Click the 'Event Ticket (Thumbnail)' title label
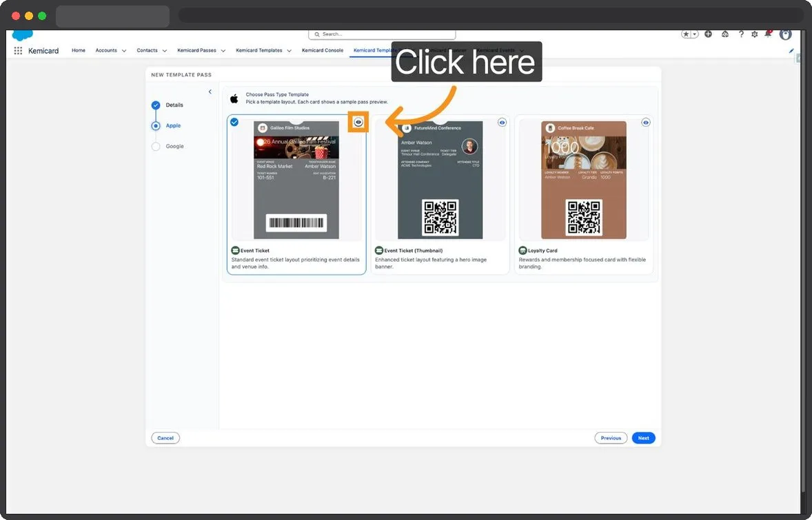The width and height of the screenshot is (812, 520). point(414,251)
